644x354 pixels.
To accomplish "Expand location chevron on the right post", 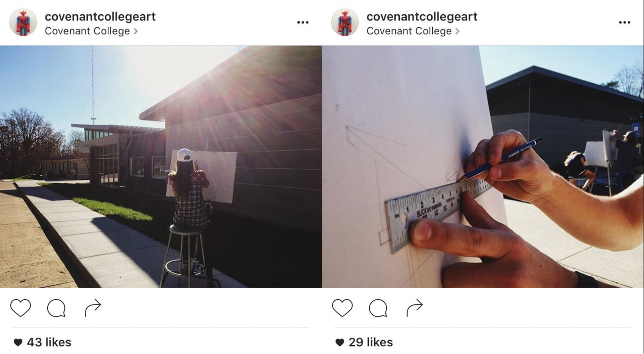I will 458,31.
